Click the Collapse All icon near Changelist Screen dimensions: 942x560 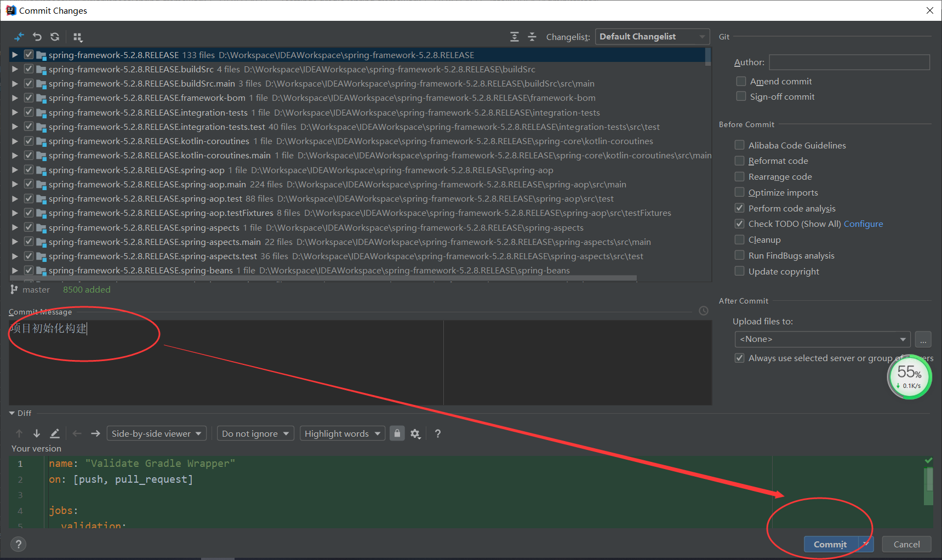532,36
